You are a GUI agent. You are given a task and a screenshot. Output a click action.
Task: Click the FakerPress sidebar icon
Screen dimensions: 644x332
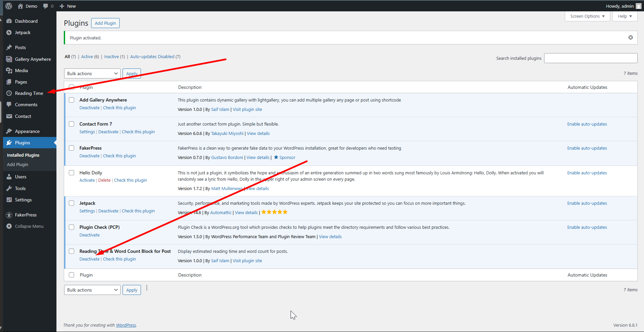pyautogui.click(x=9, y=215)
